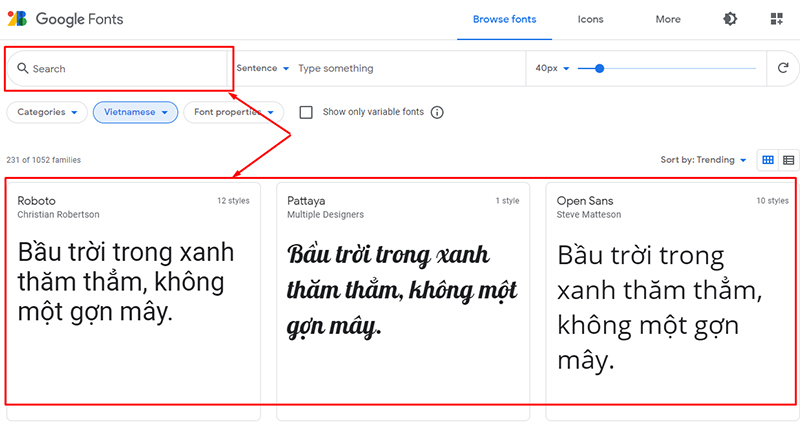
Task: Click the 231 of 1052 families text
Action: [x=43, y=160]
